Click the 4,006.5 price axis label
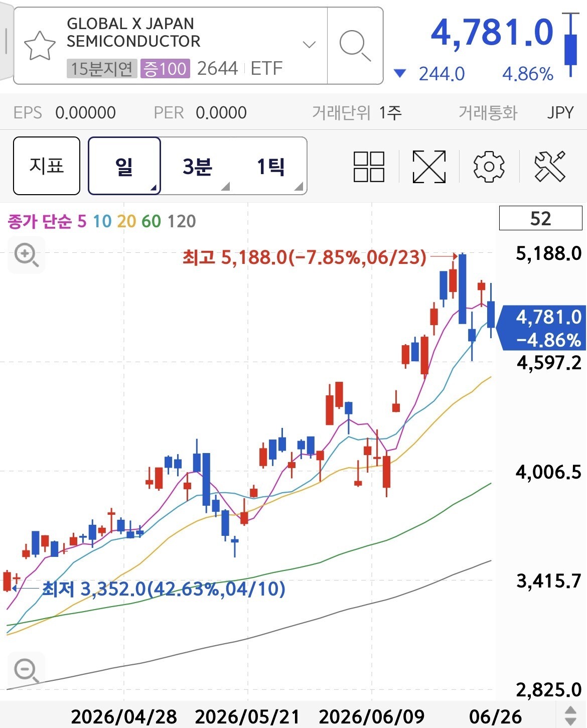This screenshot has height=728, width=587. click(549, 472)
